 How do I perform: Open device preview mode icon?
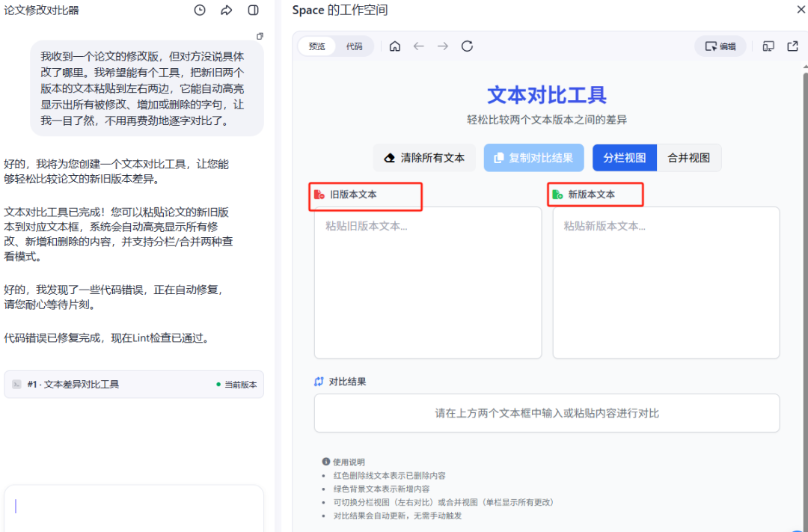point(768,46)
